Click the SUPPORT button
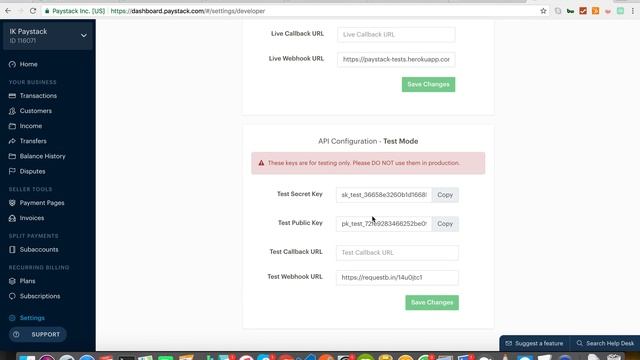The image size is (640, 360). click(x=38, y=335)
